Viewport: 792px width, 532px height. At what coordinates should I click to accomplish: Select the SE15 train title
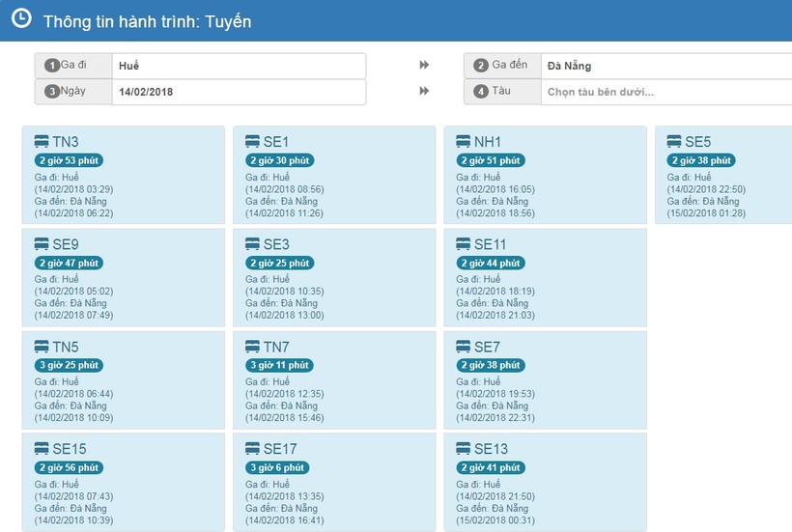(x=70, y=449)
